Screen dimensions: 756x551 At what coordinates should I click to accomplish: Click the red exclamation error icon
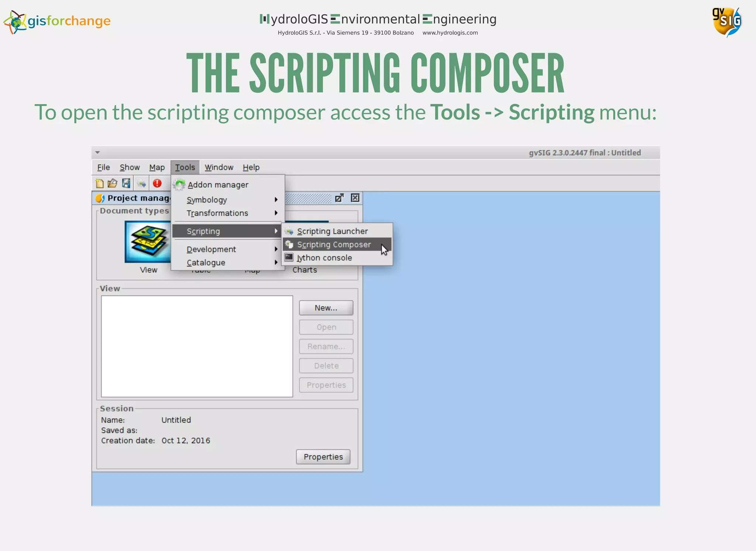pos(157,183)
